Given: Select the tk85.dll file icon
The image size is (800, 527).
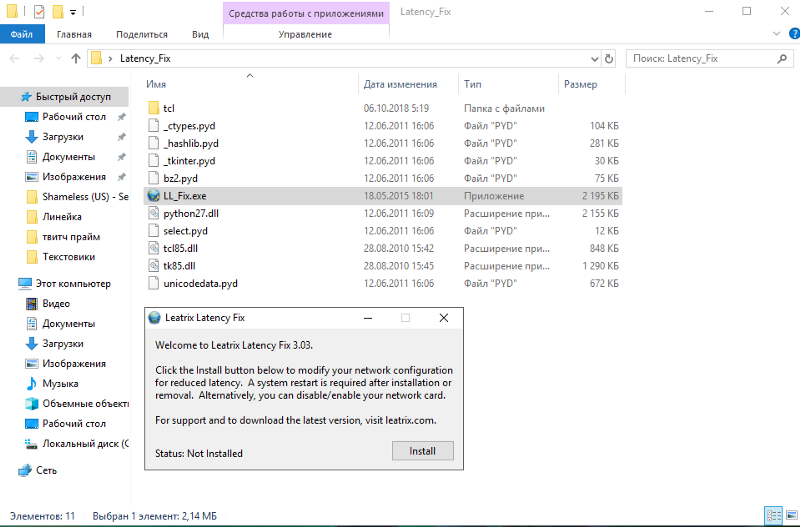Looking at the screenshot, I should pos(154,266).
